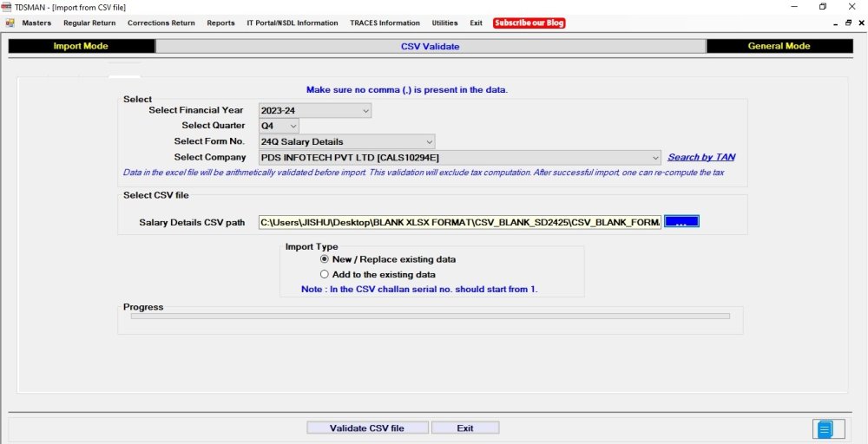
Task: Open the Corrections Return menu
Action: point(161,23)
